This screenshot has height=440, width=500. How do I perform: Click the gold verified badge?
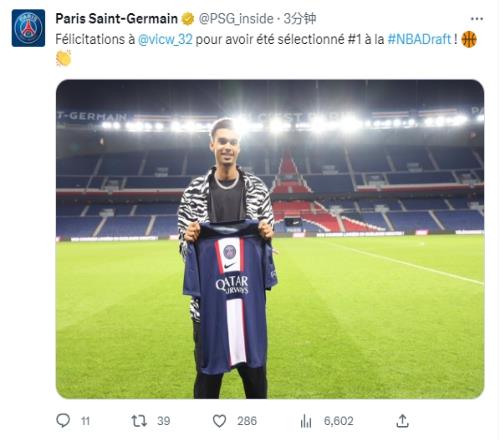(x=188, y=19)
